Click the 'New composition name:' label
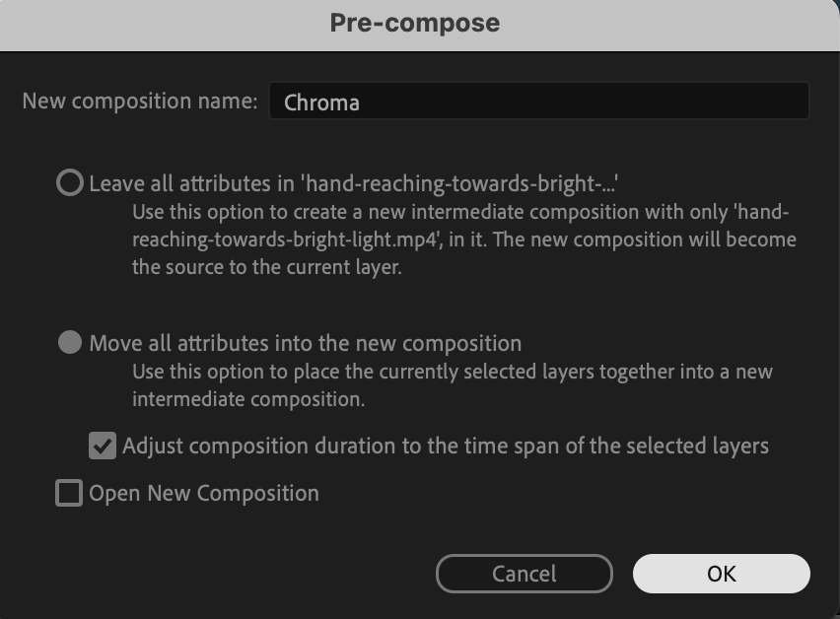Screen dimensions: 840x619 [x=139, y=102]
